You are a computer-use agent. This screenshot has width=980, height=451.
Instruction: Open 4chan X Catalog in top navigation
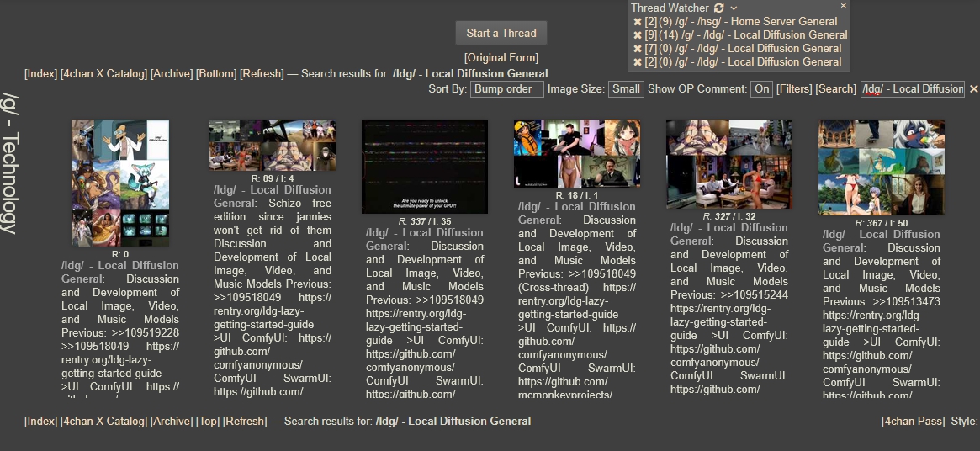[x=103, y=74]
